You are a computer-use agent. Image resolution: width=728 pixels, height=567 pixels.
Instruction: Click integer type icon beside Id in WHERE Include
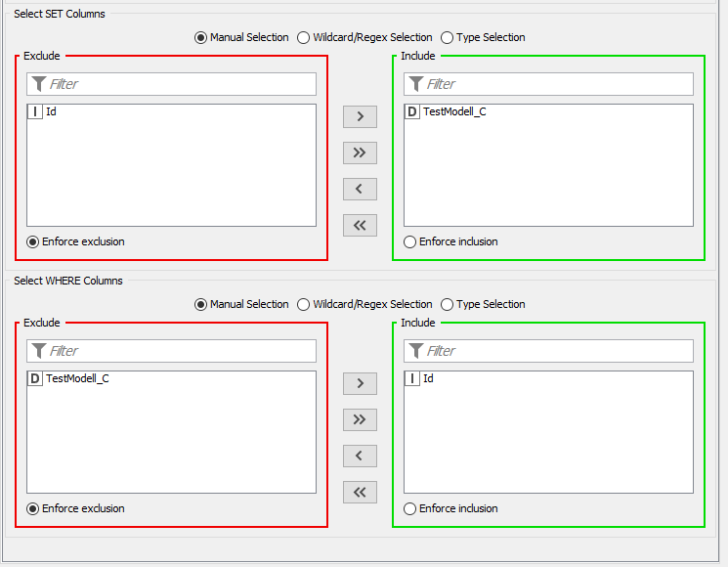[411, 379]
